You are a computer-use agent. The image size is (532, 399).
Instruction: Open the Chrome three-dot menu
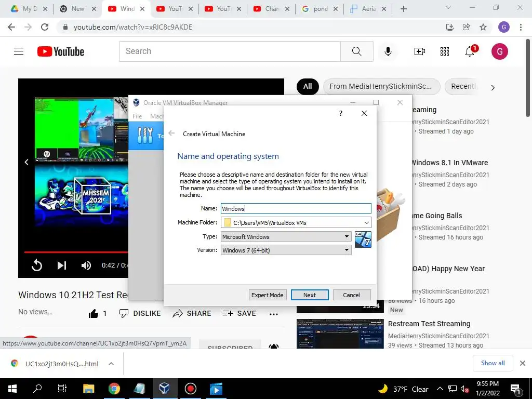click(521, 27)
